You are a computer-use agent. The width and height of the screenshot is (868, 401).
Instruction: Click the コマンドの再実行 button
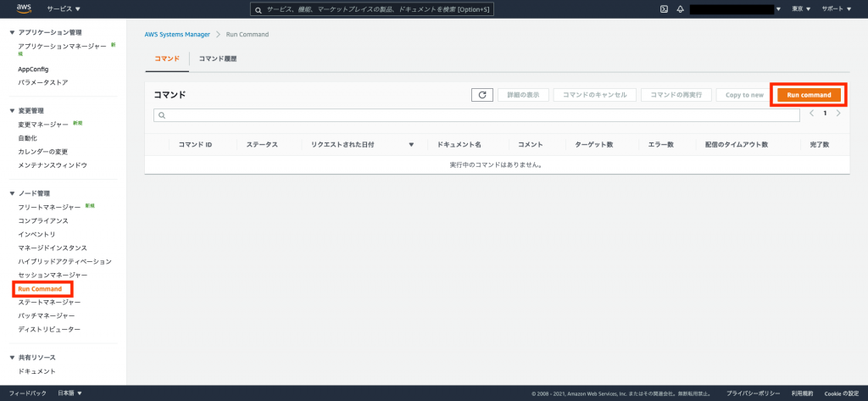click(x=676, y=95)
